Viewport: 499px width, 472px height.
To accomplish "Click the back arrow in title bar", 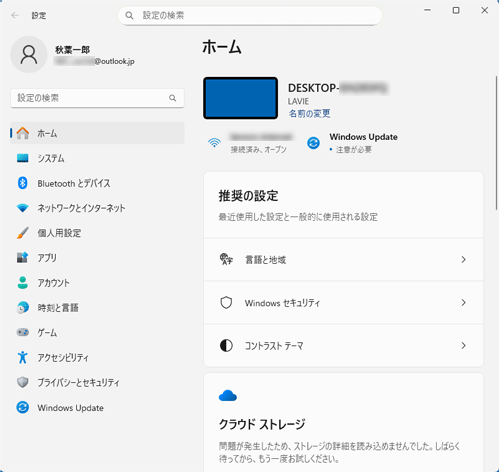I will (15, 15).
